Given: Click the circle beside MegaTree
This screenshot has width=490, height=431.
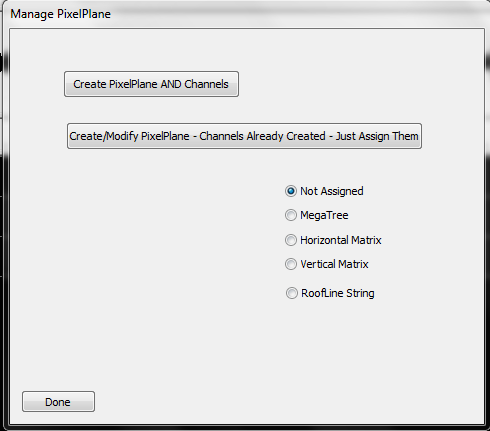Looking at the screenshot, I should tap(291, 215).
